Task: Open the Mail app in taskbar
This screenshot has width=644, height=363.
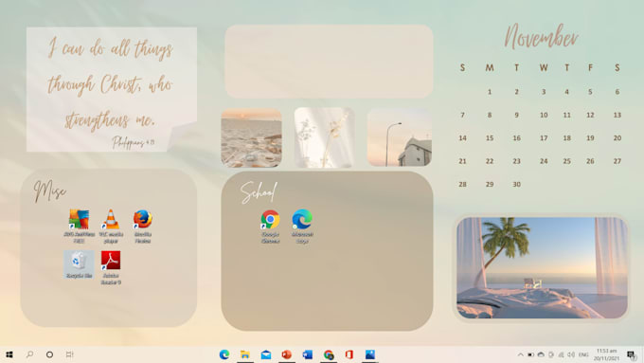Action: [x=266, y=354]
